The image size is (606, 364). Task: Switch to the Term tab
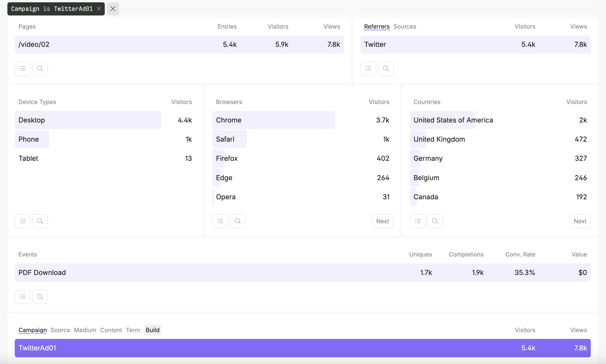pyautogui.click(x=132, y=330)
